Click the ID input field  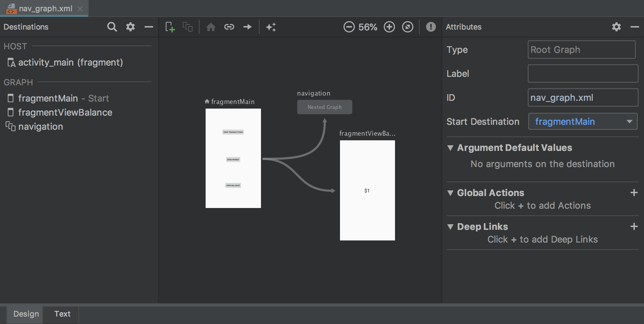[582, 98]
